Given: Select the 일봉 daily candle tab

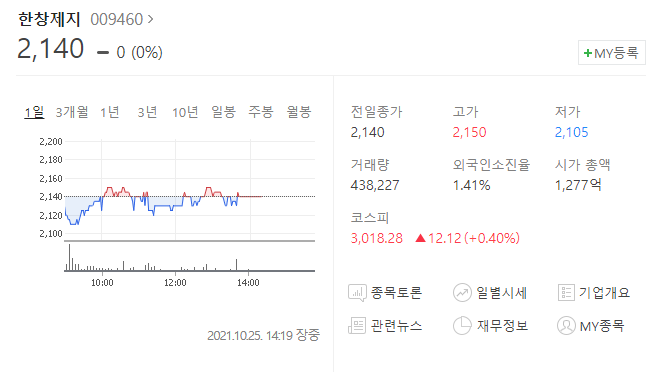Looking at the screenshot, I should (x=223, y=112).
